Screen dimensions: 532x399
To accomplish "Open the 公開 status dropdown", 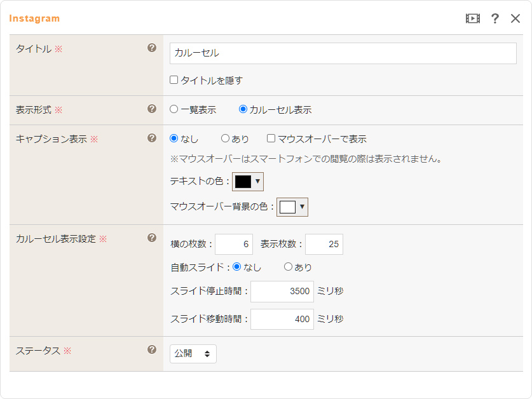I will click(193, 354).
